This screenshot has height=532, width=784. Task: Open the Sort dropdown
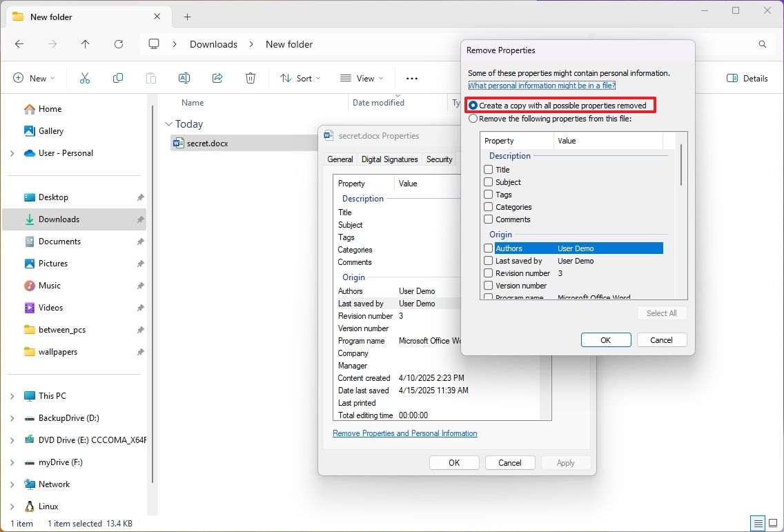click(x=300, y=78)
